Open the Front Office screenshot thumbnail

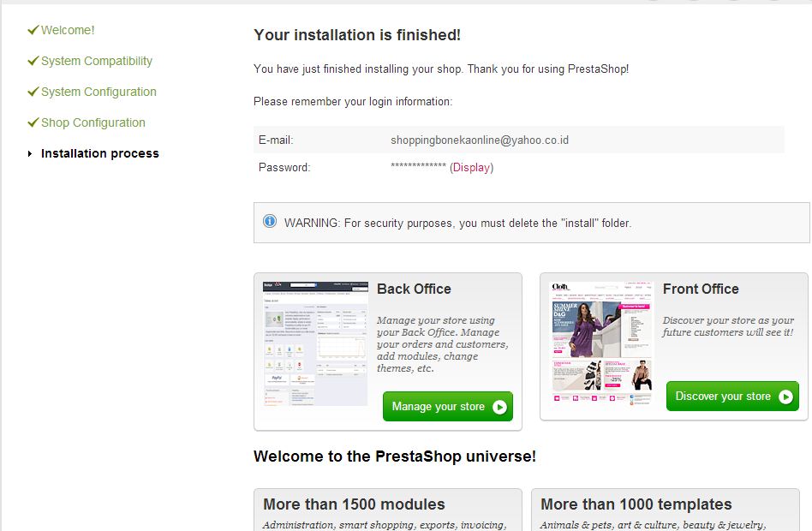pyautogui.click(x=602, y=343)
